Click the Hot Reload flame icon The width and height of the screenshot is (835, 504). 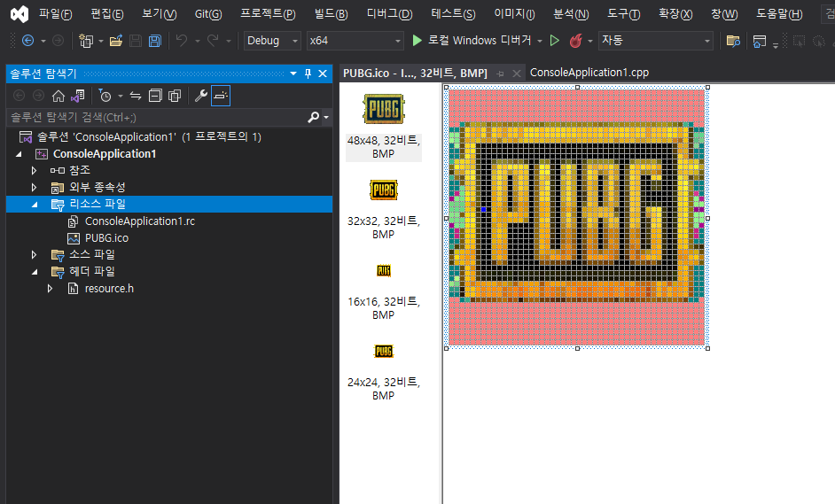pyautogui.click(x=575, y=41)
